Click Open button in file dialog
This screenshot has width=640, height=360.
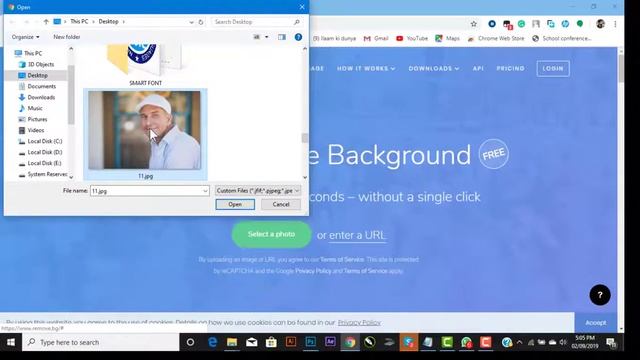point(235,204)
